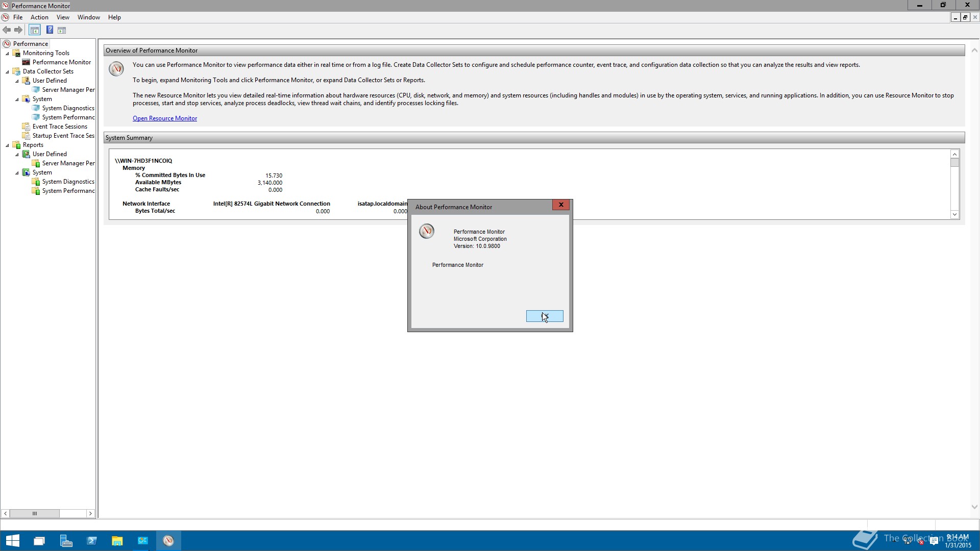Launch PowerShell from the taskbar
Screen dimensions: 980x551
[92, 541]
